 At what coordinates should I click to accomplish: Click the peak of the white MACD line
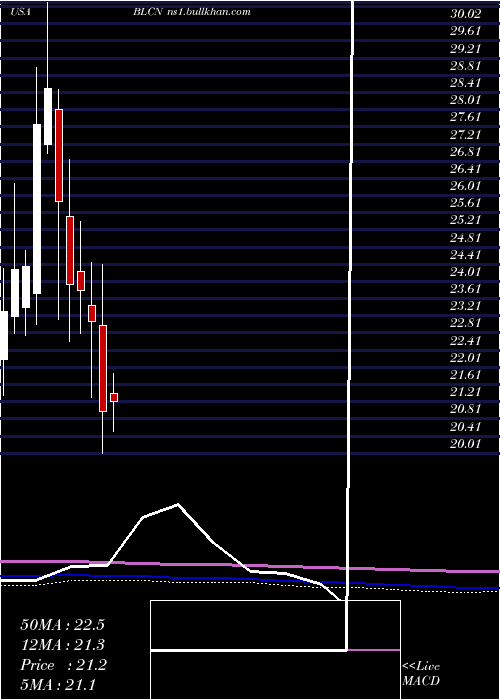178,504
